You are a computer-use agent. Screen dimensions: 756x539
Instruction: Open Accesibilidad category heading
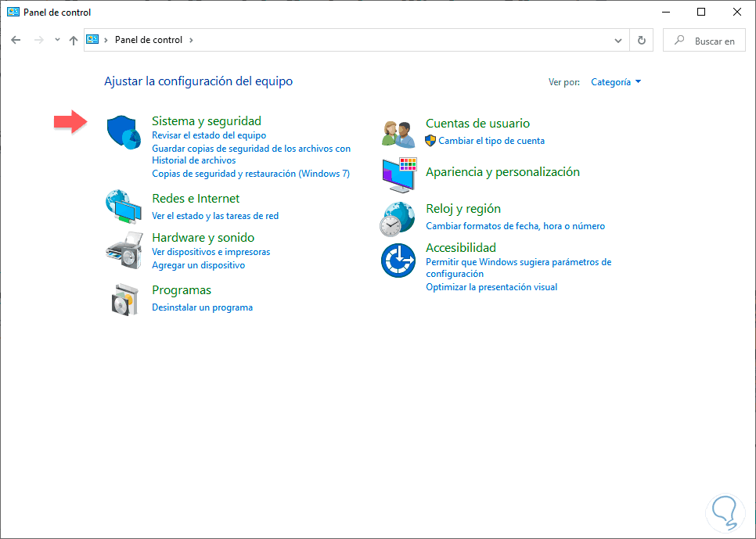click(x=461, y=247)
